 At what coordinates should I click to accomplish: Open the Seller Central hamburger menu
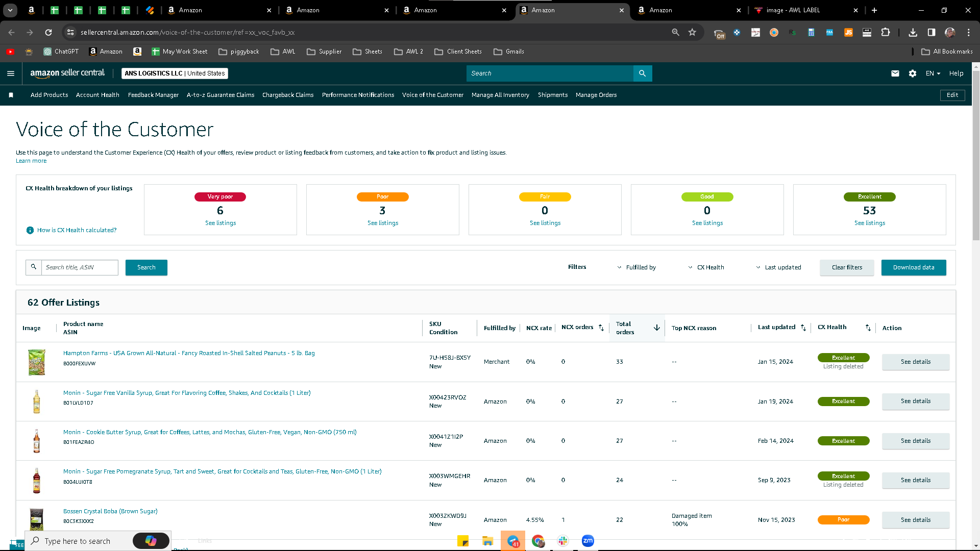click(x=11, y=73)
